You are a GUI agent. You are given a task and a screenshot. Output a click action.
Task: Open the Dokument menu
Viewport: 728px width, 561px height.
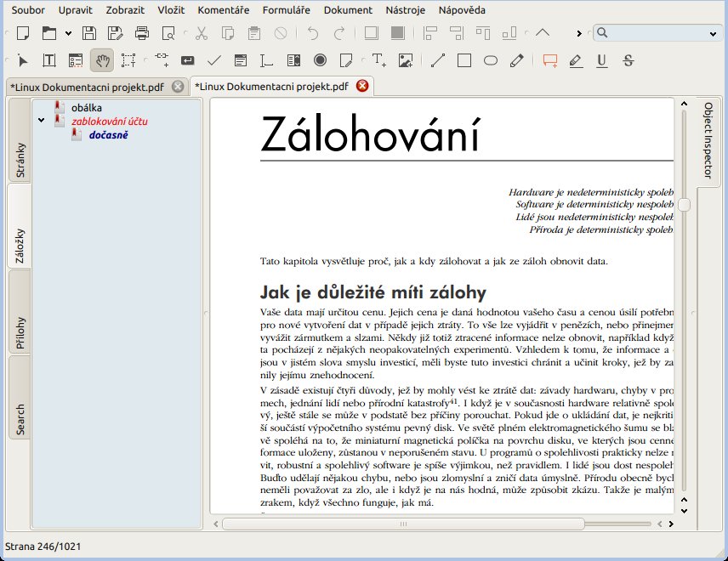(x=348, y=9)
